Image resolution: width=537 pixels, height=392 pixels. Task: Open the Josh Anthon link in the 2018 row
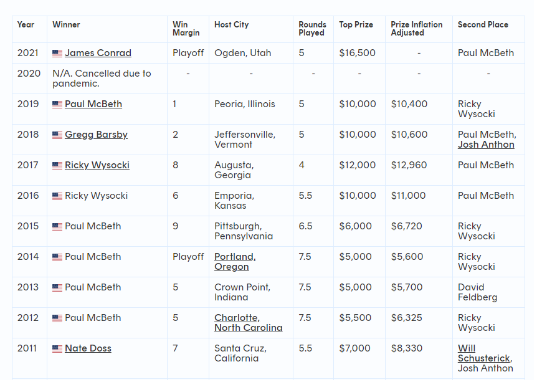click(486, 145)
